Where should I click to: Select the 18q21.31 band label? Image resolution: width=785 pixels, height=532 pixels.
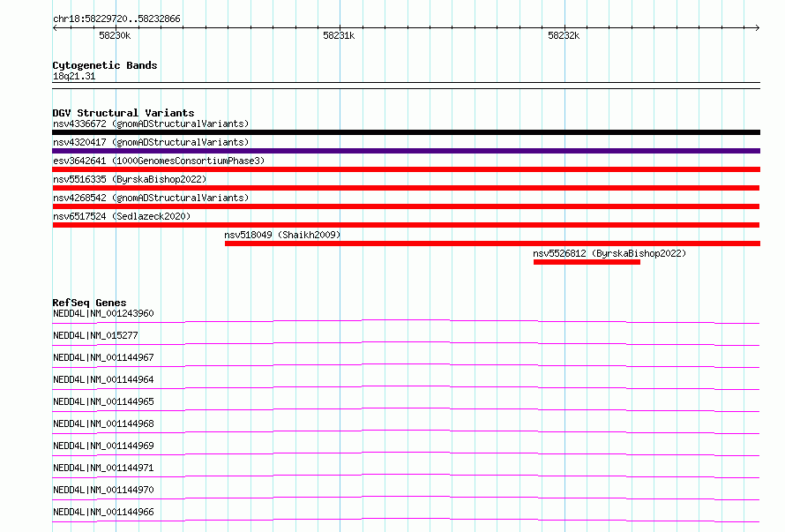click(x=74, y=76)
